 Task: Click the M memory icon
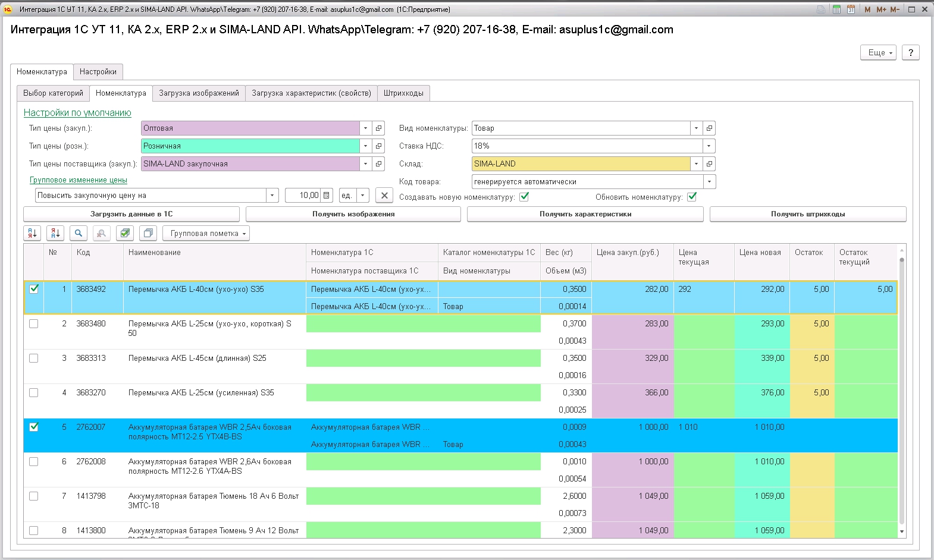(x=867, y=10)
